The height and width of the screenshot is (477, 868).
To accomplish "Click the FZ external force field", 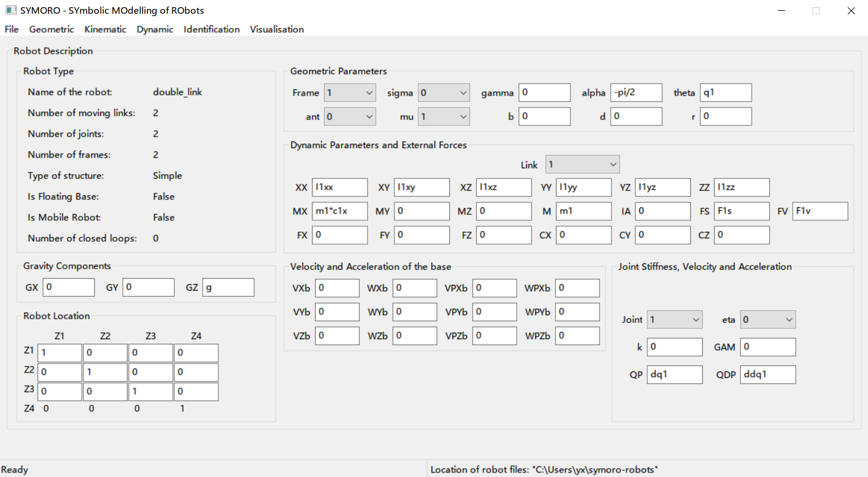I will [x=503, y=235].
